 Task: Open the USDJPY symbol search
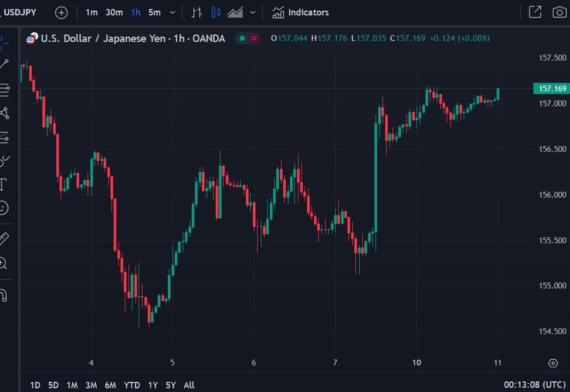20,12
